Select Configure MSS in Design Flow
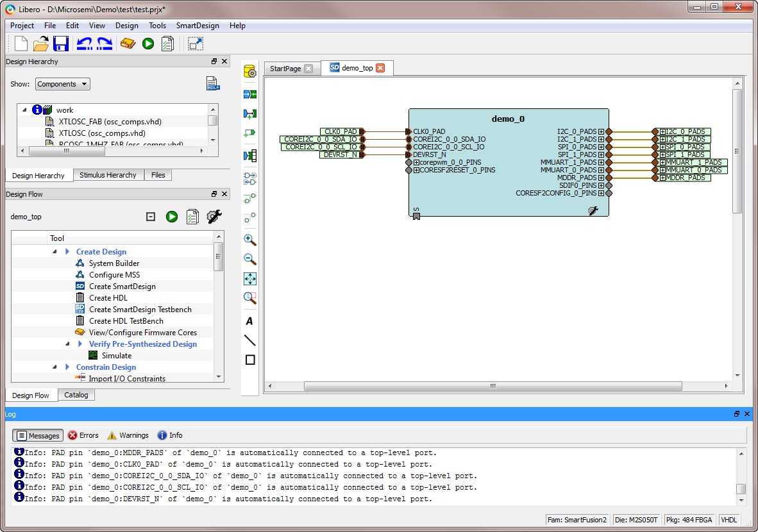 (114, 275)
